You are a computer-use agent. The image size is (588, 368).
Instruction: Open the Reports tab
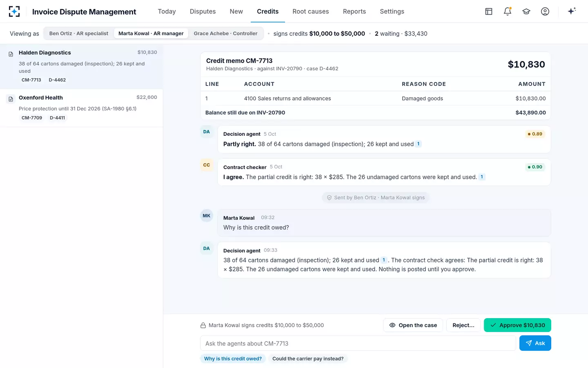(x=354, y=11)
